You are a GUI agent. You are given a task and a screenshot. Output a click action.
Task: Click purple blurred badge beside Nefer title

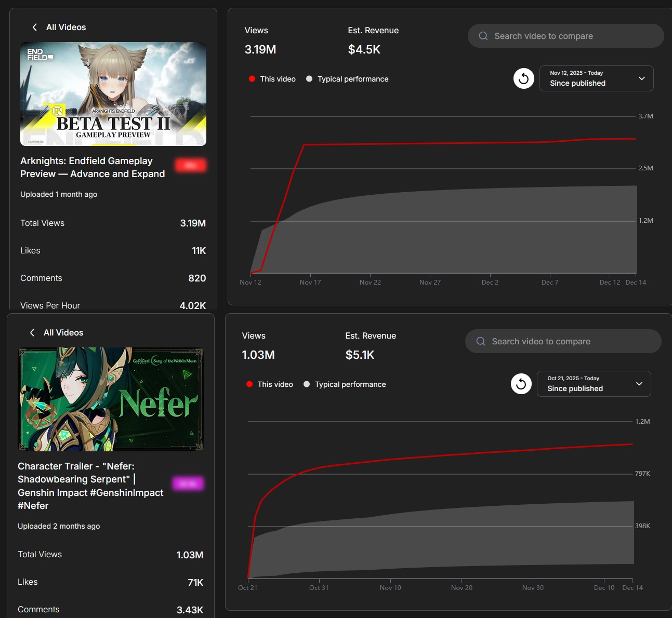pos(188,483)
